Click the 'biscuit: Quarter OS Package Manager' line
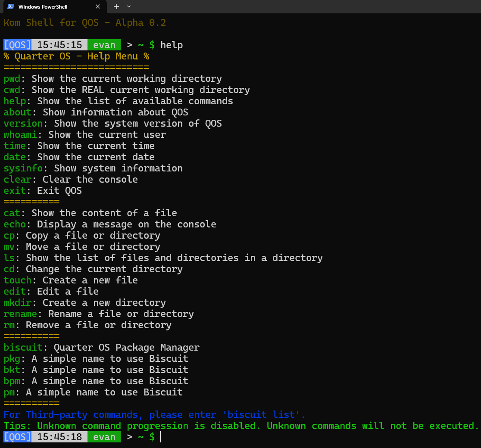This screenshot has width=481, height=448. (102, 348)
